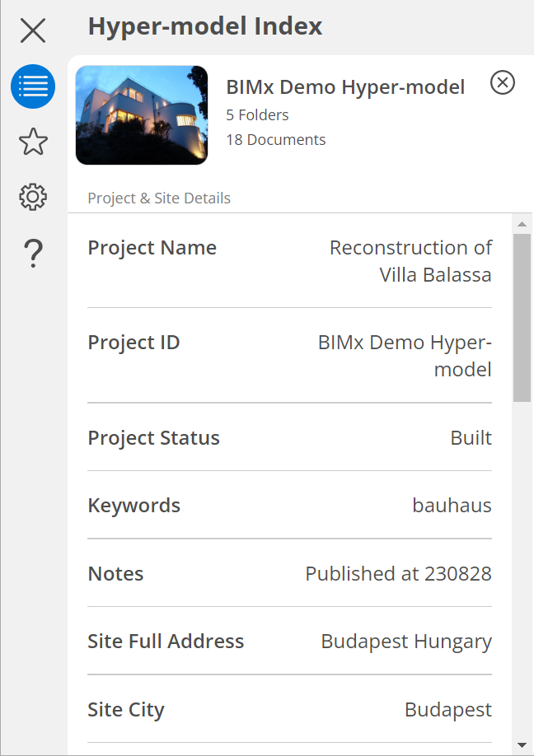Click the Project Status row
Image resolution: width=534 pixels, height=756 pixels.
289,437
